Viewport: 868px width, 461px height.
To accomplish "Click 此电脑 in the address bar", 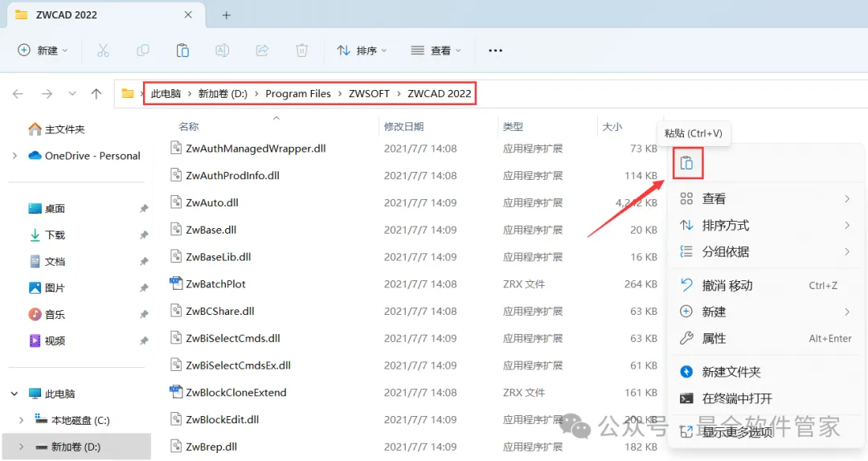I will (x=166, y=93).
